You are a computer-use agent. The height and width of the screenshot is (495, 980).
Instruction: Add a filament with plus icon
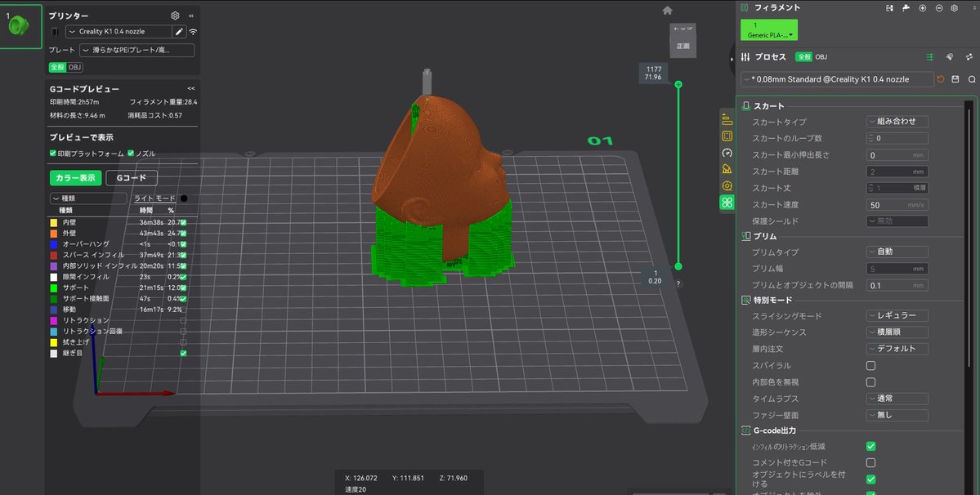pos(922,8)
